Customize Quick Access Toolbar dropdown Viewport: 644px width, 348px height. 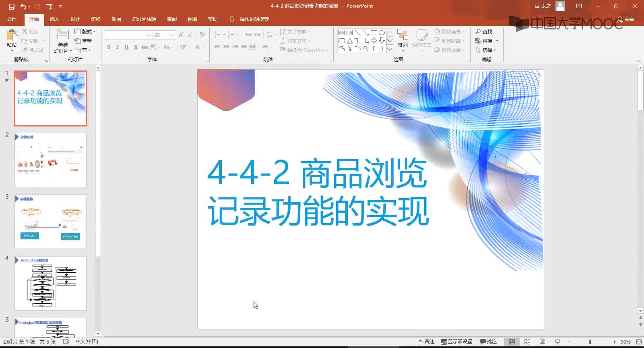click(61, 6)
